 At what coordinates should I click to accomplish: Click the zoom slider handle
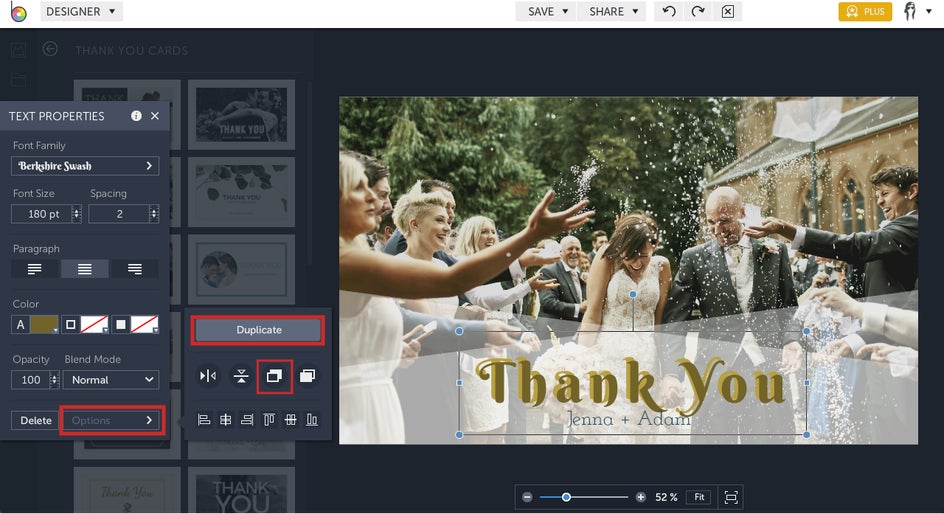click(566, 497)
